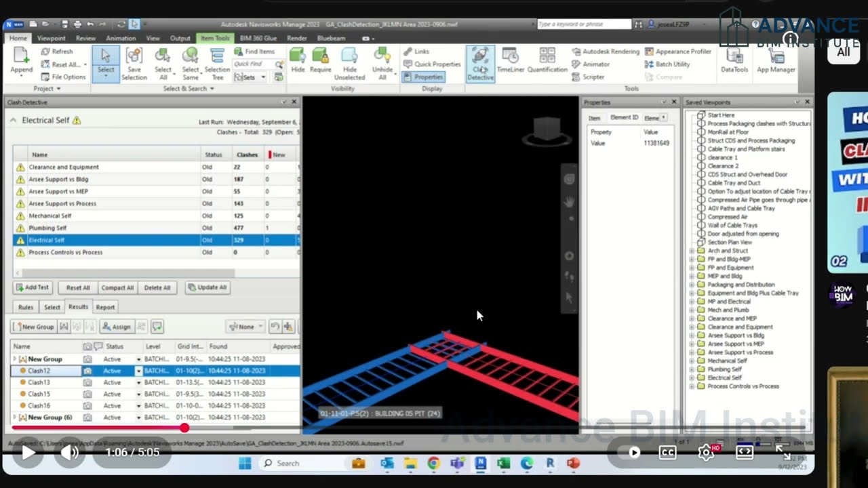Expand the MEP and Bldg viewpoint folder
This screenshot has height=488, width=868.
tap(692, 277)
